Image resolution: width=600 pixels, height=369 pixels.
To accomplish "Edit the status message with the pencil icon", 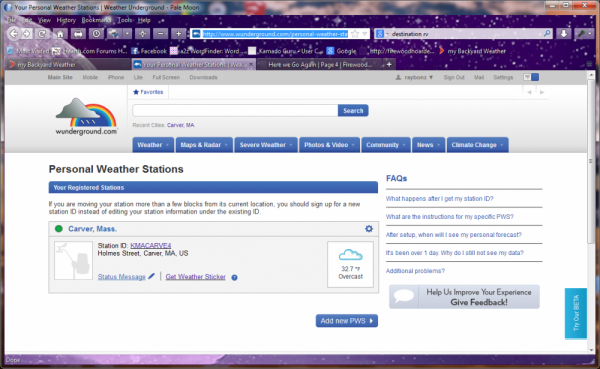I will 152,276.
